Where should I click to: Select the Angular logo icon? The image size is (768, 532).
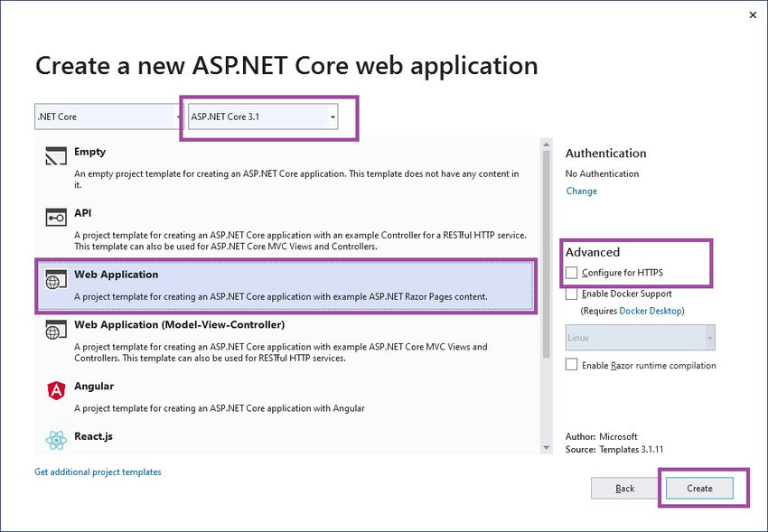click(x=56, y=390)
